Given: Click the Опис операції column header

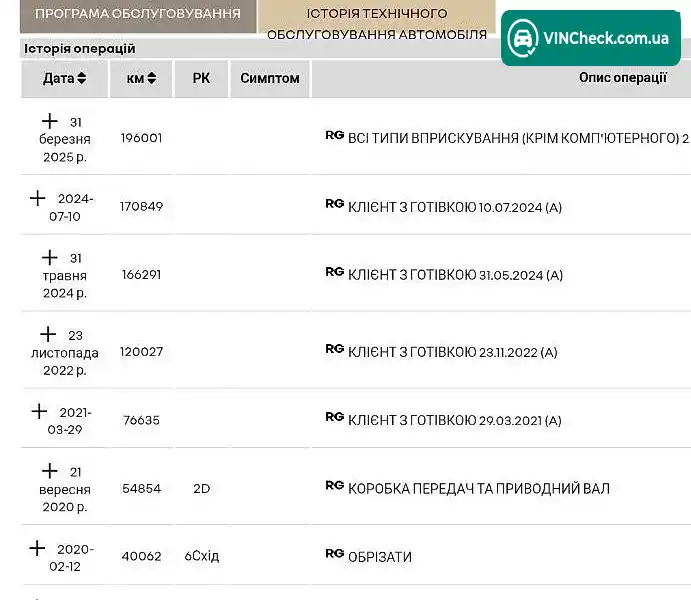Looking at the screenshot, I should pyautogui.click(x=622, y=78).
